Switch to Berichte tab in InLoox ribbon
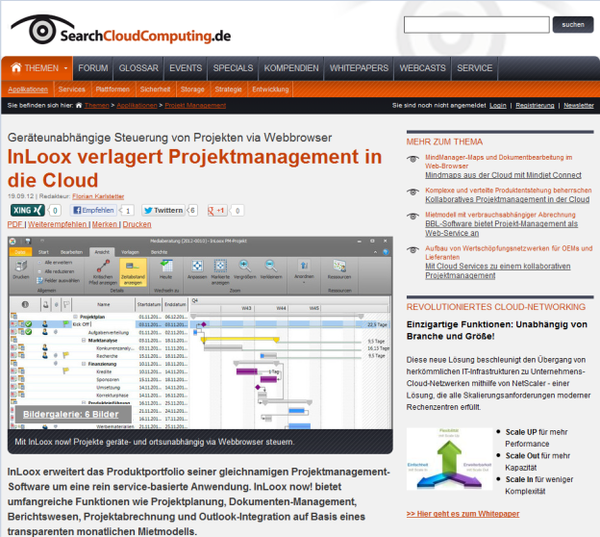 (159, 252)
